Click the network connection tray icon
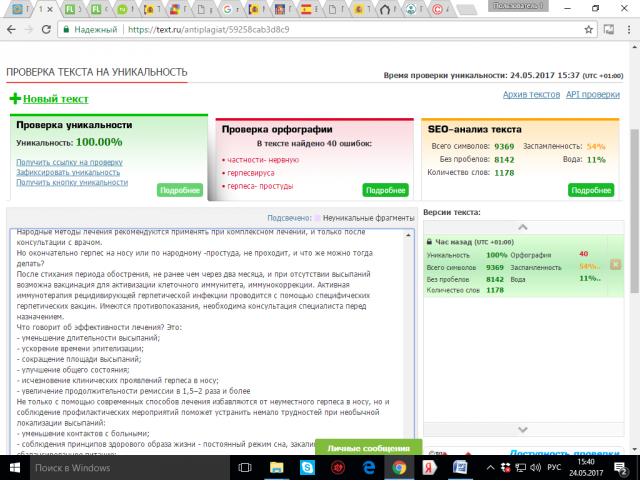The image size is (640, 480). tap(520, 468)
